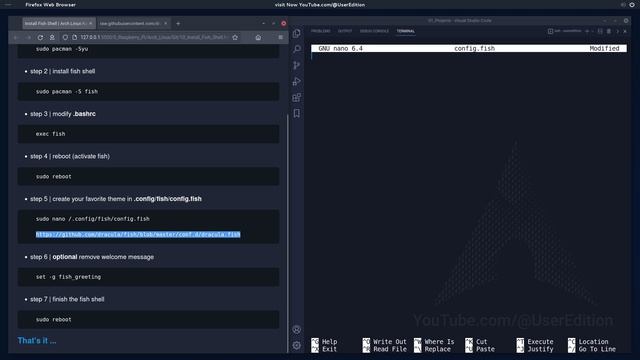Open the Extensions view
The height and width of the screenshot is (360, 640).
point(297,98)
